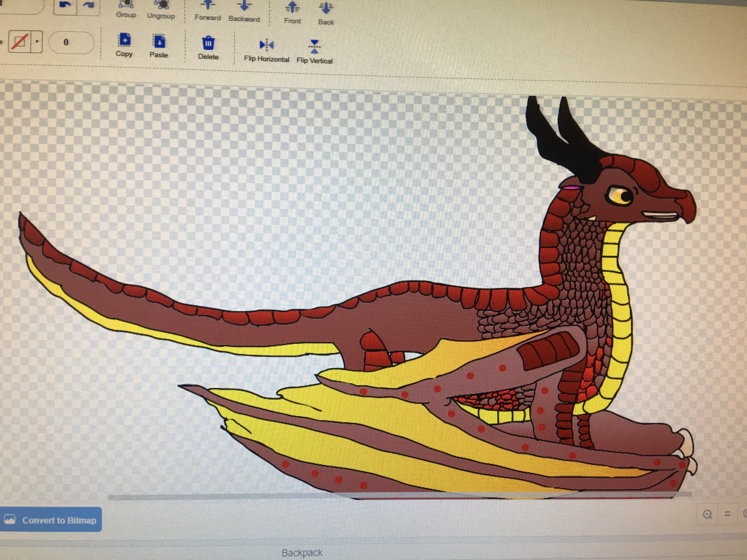
Task: Send selection Backward one layer
Action: coord(244,11)
